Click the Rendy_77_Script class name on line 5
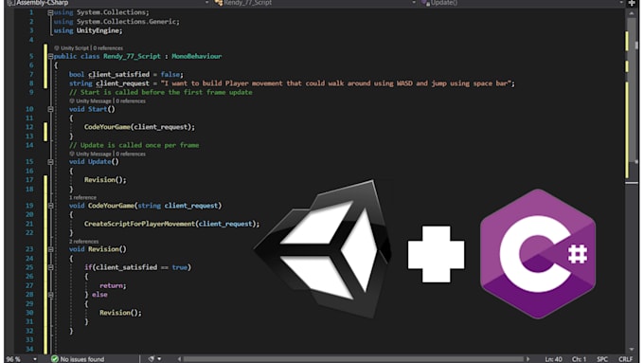 coord(132,56)
